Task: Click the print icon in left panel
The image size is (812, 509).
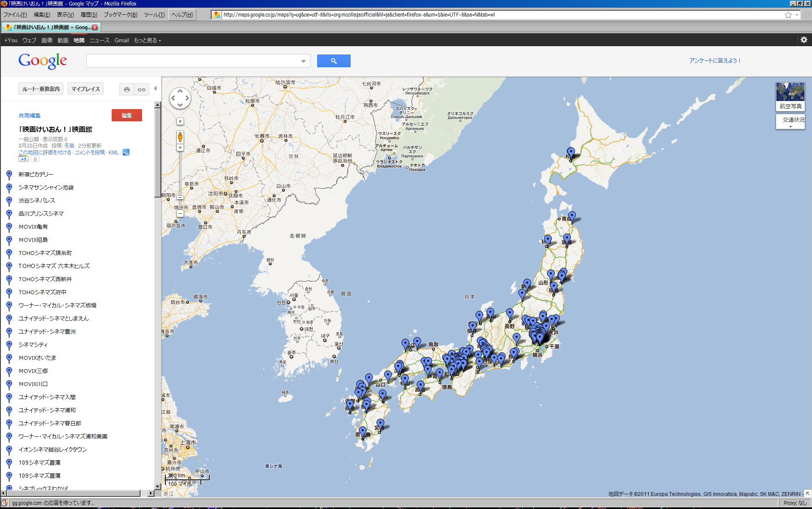Action: (x=126, y=90)
